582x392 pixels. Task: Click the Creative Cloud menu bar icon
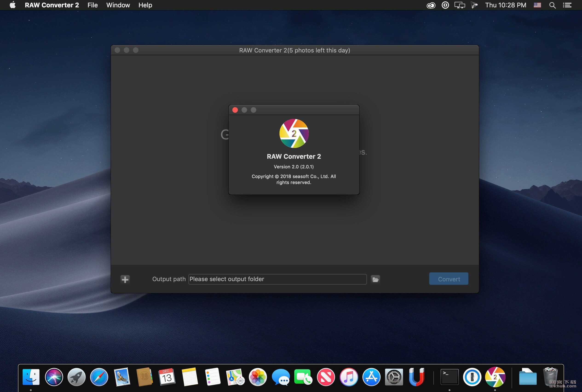(x=431, y=5)
